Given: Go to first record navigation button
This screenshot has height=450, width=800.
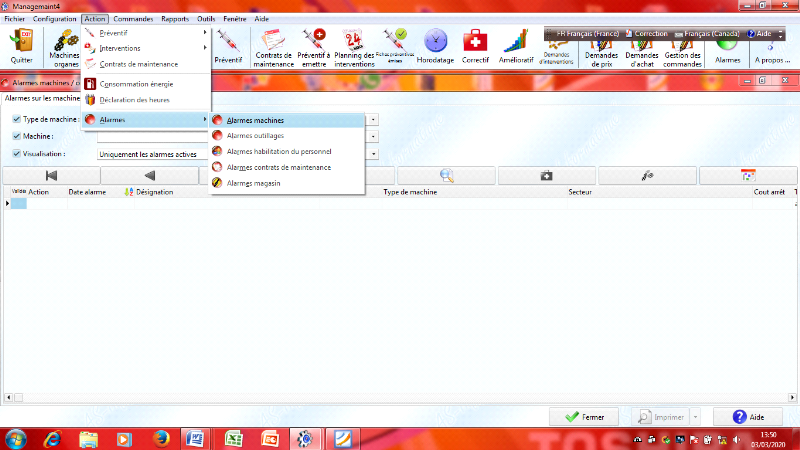Looking at the screenshot, I should click(x=52, y=176).
